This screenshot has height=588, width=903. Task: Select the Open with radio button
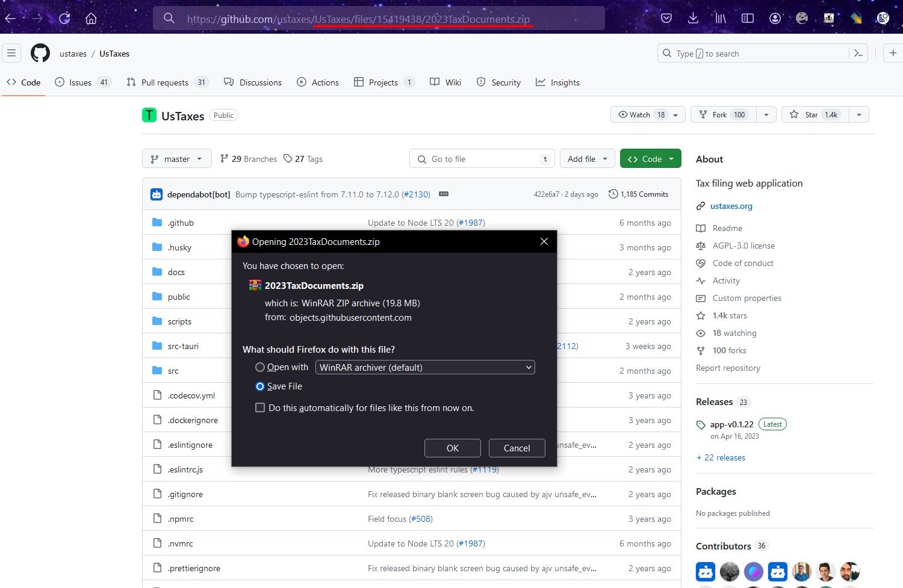(x=260, y=367)
